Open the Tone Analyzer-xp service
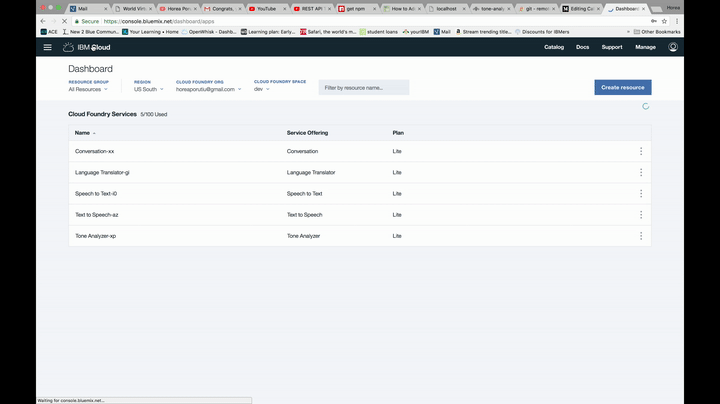The height and width of the screenshot is (404, 720). [95, 236]
